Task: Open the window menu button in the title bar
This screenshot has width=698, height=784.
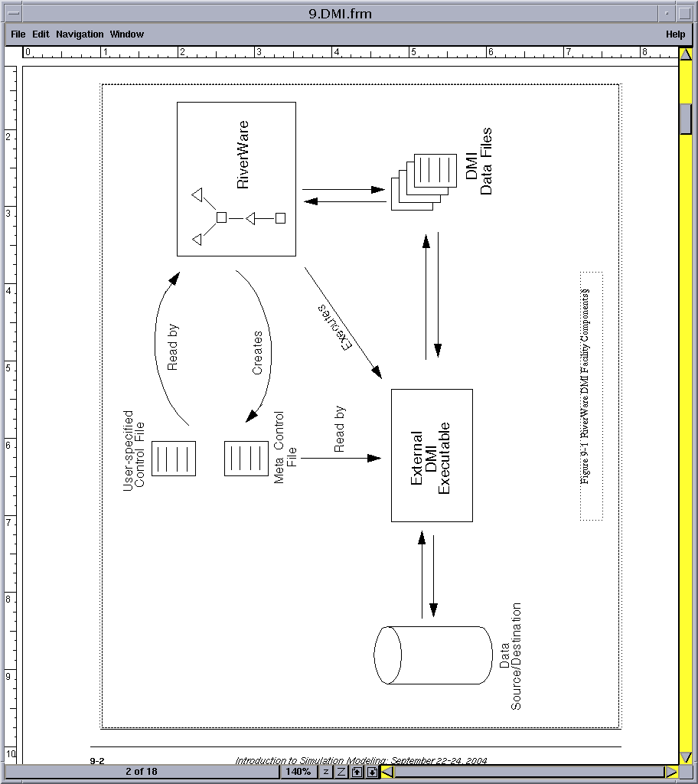Action: click(x=14, y=13)
